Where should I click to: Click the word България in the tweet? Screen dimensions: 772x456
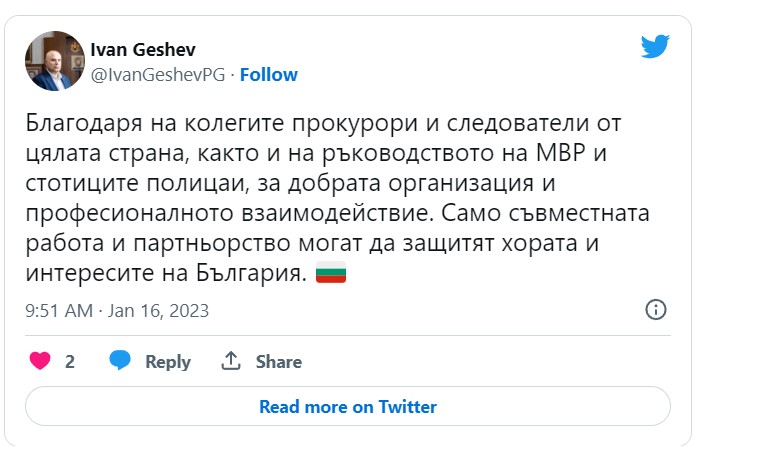coord(257,273)
